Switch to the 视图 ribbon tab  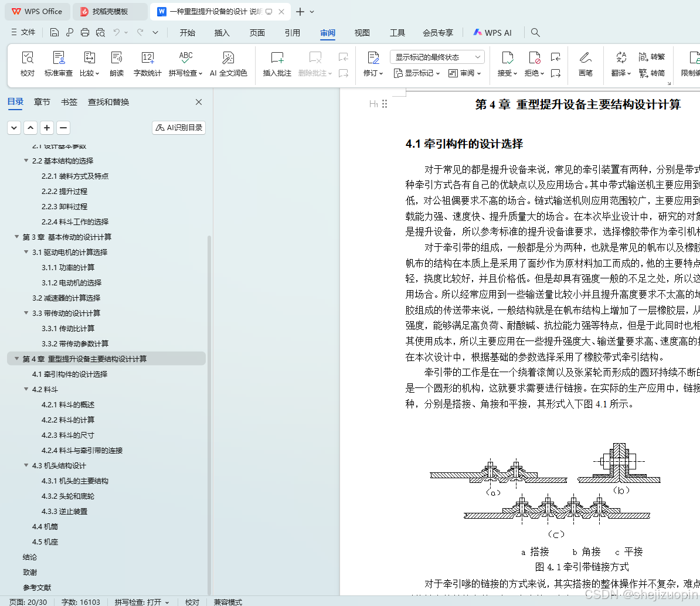pyautogui.click(x=362, y=33)
